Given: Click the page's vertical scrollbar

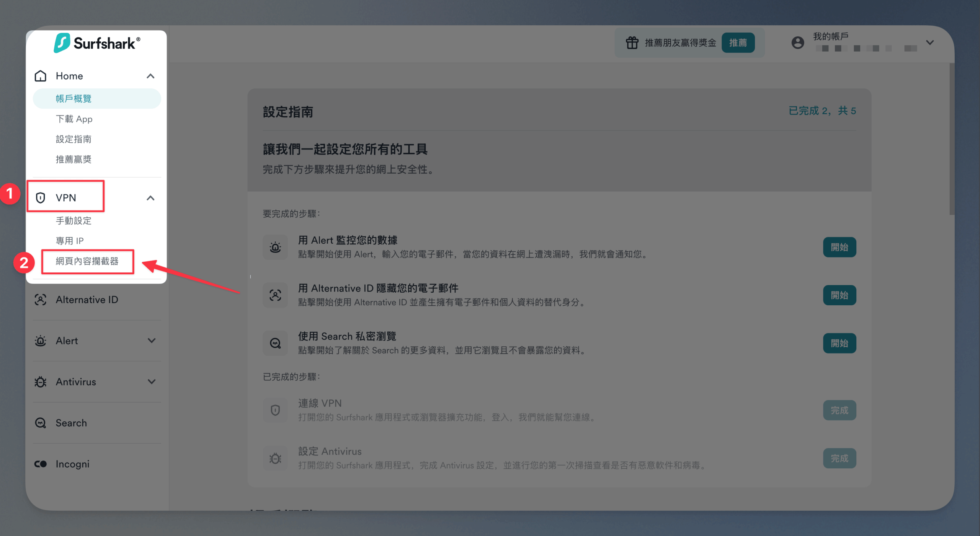Looking at the screenshot, I should (x=952, y=140).
